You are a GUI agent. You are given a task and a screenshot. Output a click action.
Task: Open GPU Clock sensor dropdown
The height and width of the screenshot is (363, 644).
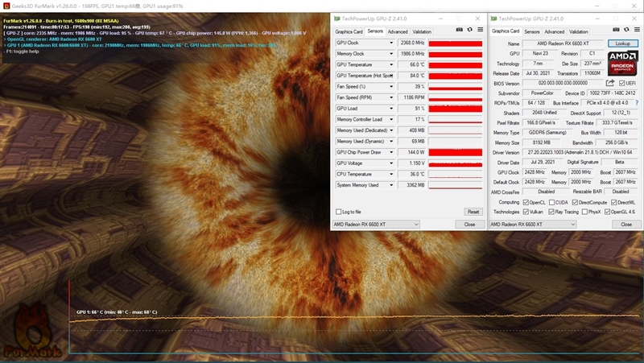pyautogui.click(x=391, y=43)
